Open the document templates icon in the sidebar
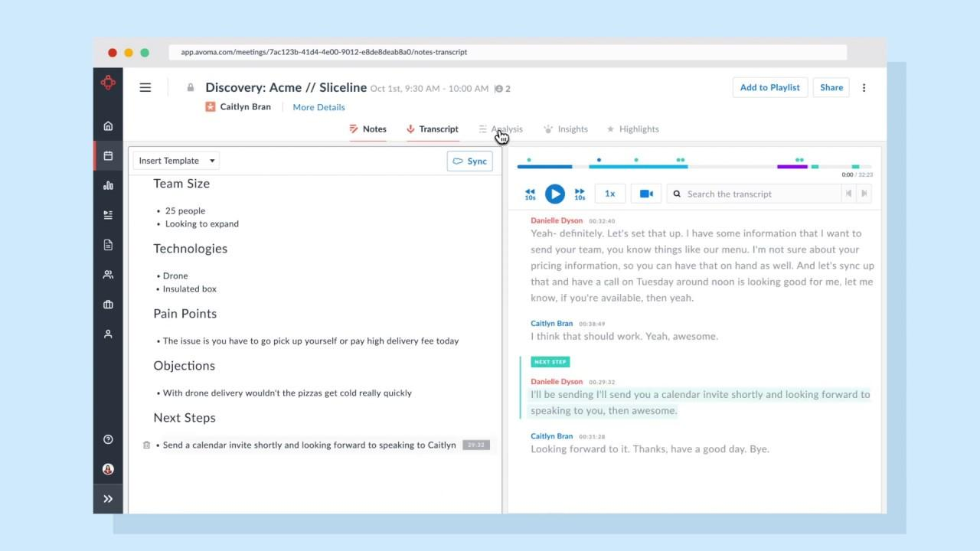The height and width of the screenshot is (551, 980). click(108, 245)
